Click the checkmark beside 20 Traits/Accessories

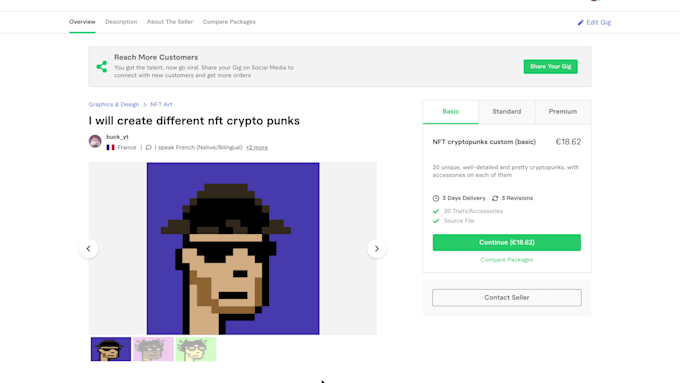click(436, 211)
